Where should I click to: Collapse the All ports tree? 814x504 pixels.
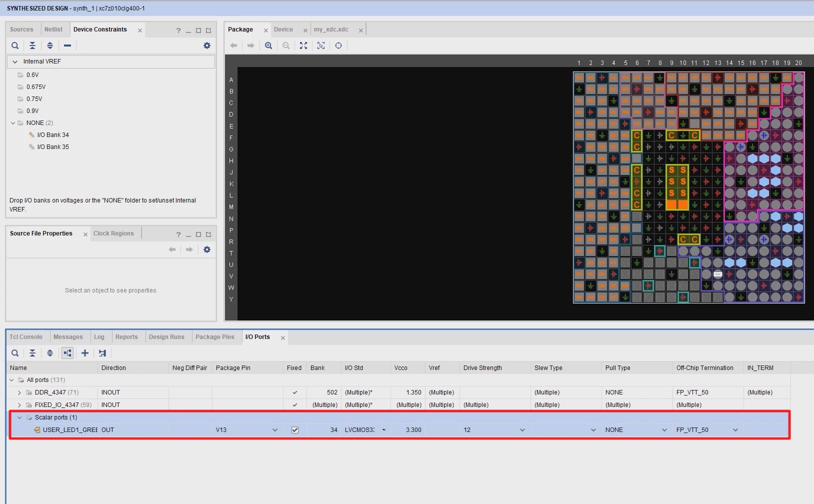(x=12, y=380)
